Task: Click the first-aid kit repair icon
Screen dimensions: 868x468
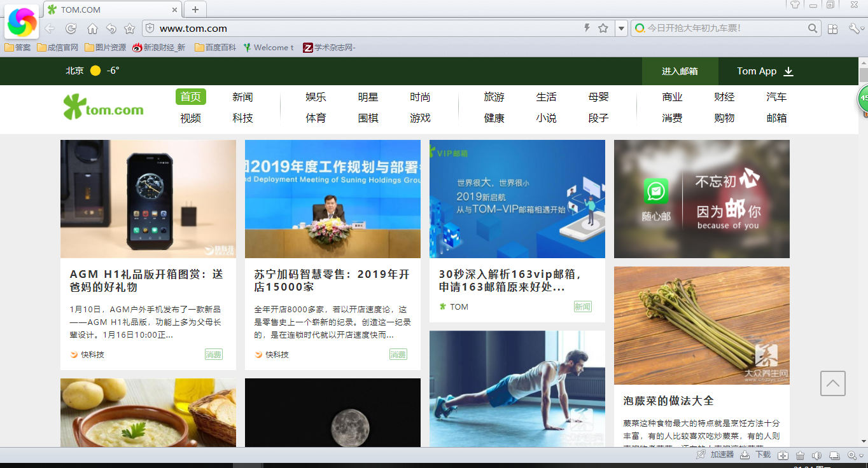Action: click(x=783, y=455)
